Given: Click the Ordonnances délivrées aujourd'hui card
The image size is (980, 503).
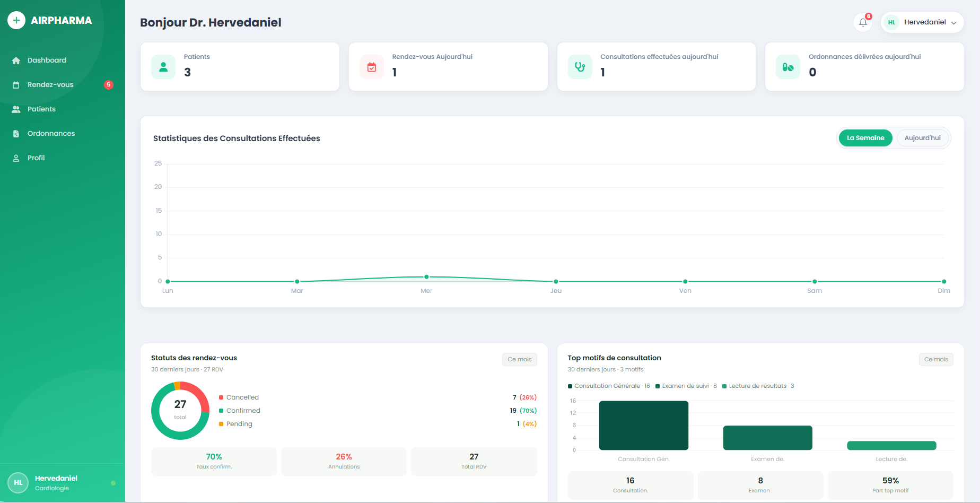Looking at the screenshot, I should click(864, 67).
